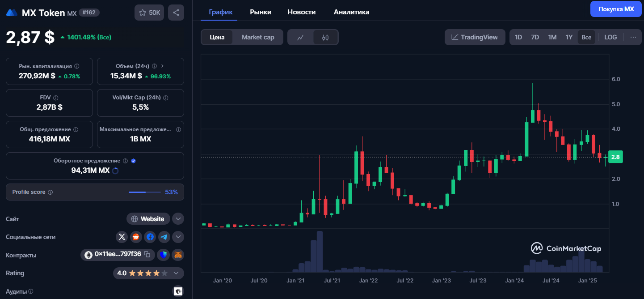644x299 pixels.
Task: Toggle LOG scale on chart
Action: click(x=610, y=37)
